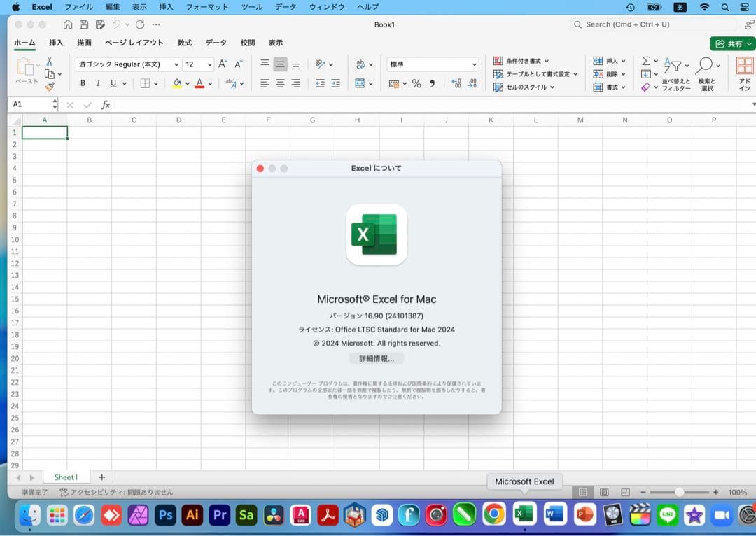Screen dimensions: 756x536
Task: Click the increase indent icon
Action: tap(335, 83)
